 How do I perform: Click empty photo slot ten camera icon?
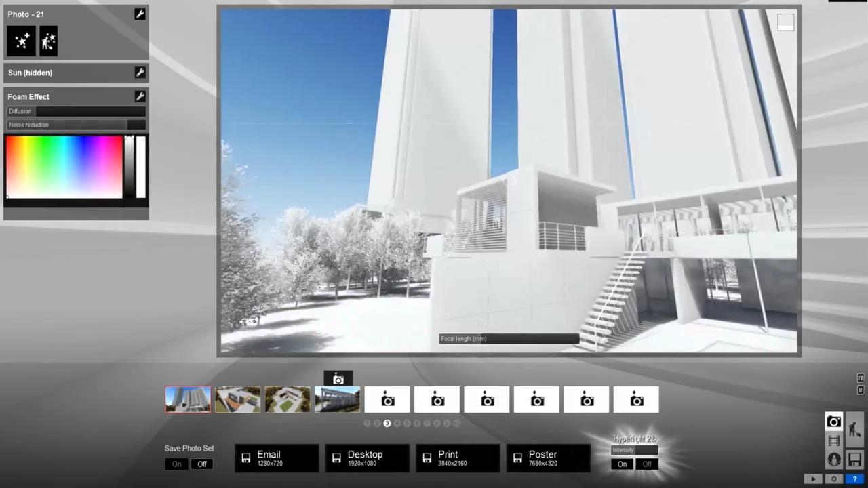[636, 399]
